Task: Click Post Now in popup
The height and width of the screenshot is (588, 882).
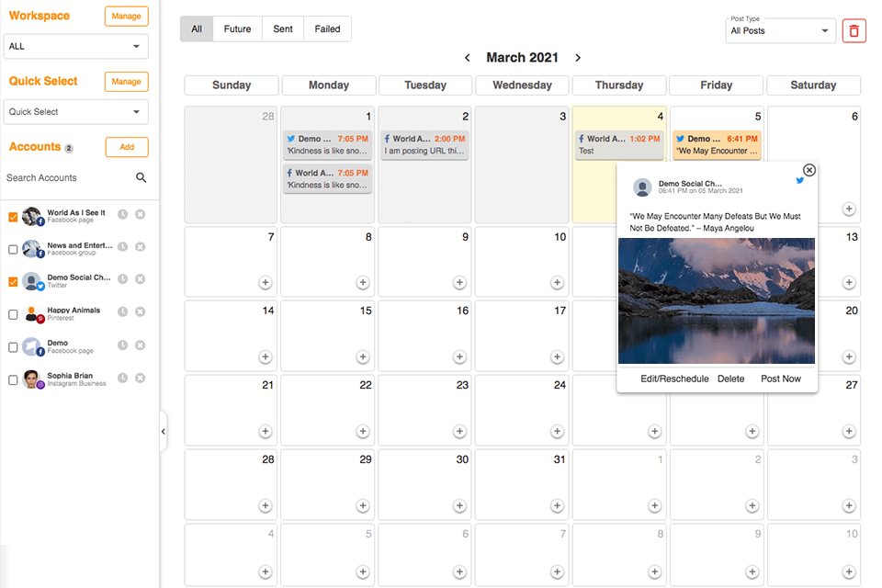Action: (781, 379)
